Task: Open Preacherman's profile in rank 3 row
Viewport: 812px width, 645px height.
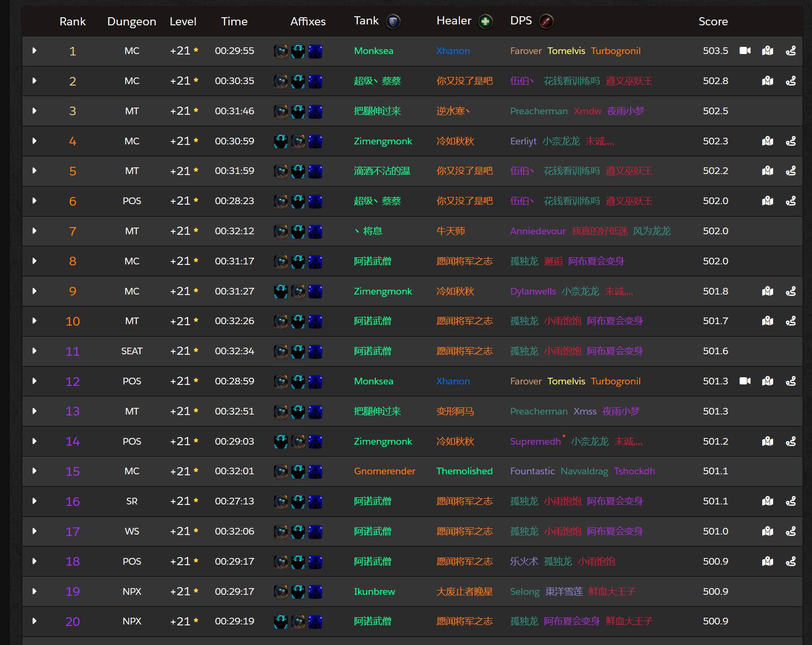Action: (x=539, y=111)
